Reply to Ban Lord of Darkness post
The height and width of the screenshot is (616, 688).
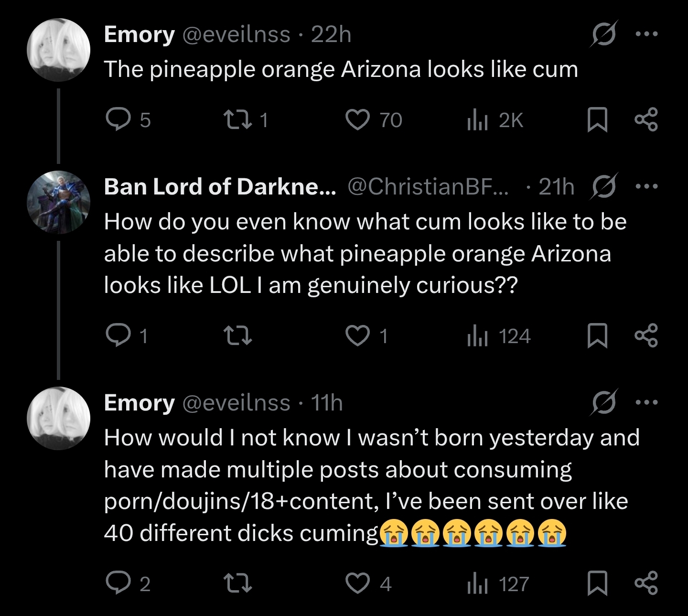[x=118, y=335]
